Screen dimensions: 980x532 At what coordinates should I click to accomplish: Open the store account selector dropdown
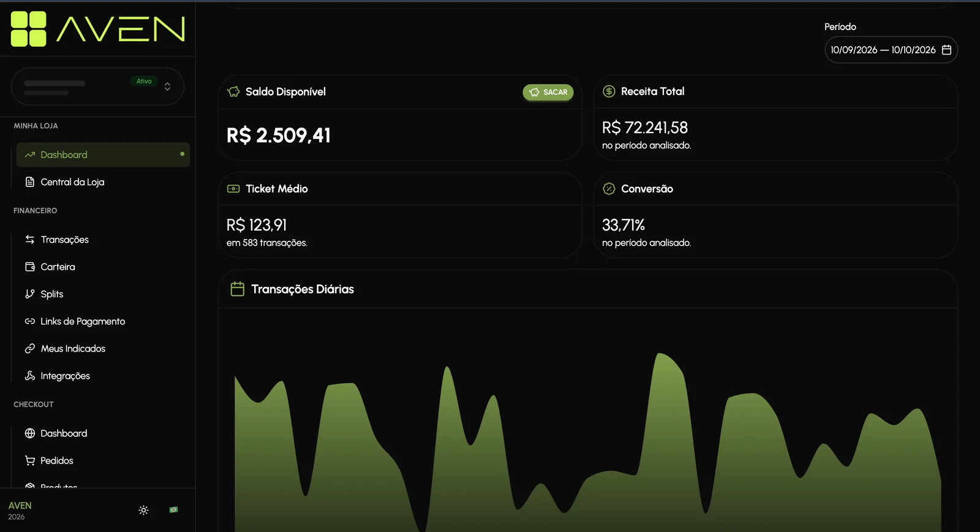tap(97, 86)
